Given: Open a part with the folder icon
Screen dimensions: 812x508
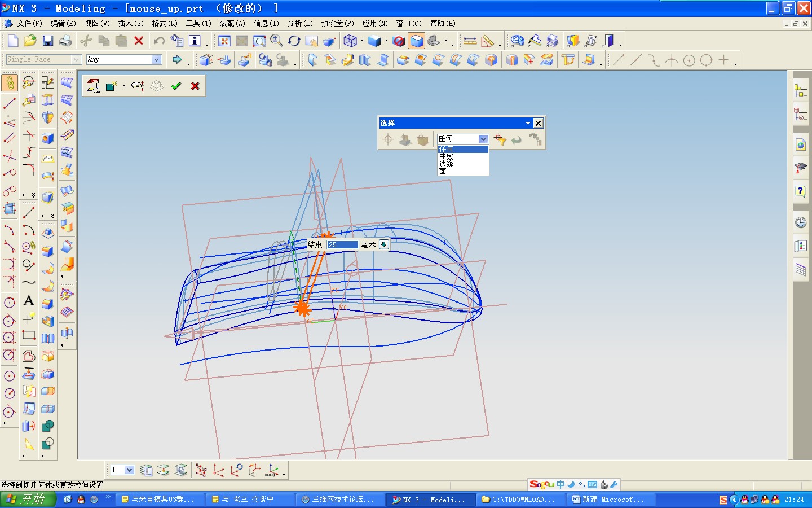Looking at the screenshot, I should pyautogui.click(x=30, y=41).
